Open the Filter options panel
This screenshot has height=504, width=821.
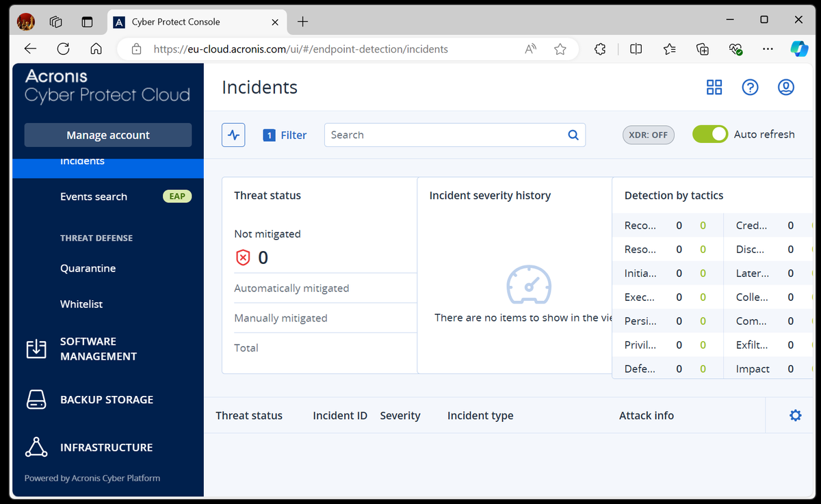coord(285,135)
